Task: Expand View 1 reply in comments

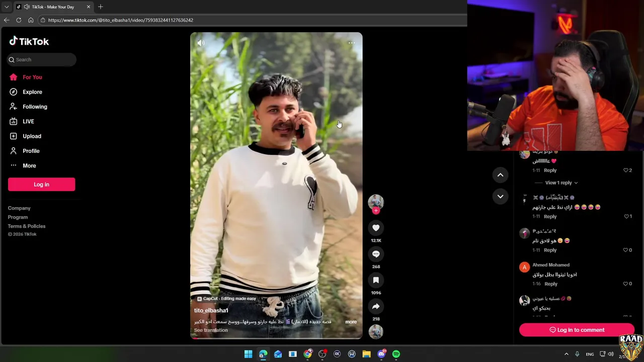Action: coord(561,183)
